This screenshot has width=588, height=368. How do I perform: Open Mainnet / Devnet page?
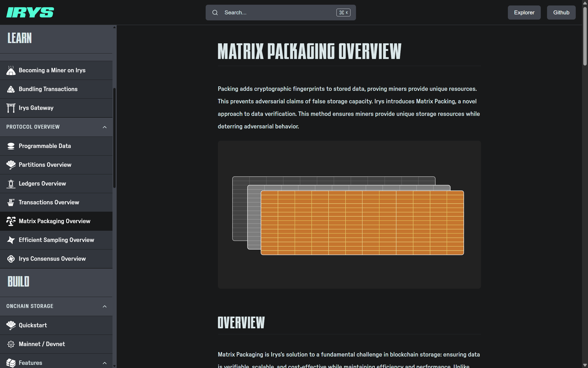click(56, 344)
